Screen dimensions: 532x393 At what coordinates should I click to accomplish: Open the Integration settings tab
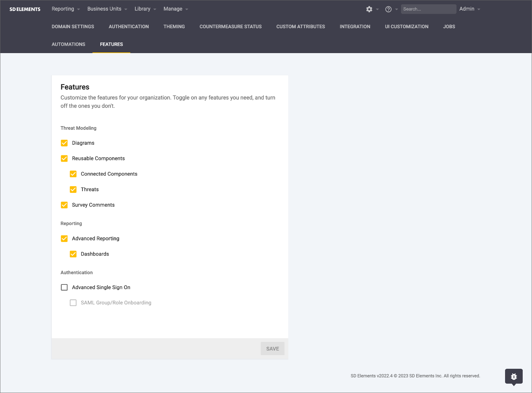(355, 27)
